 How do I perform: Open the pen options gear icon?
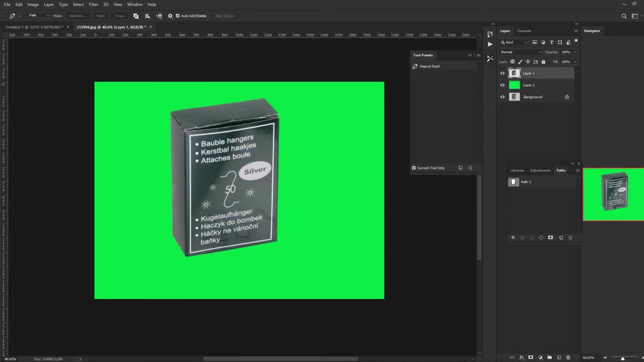point(170,16)
